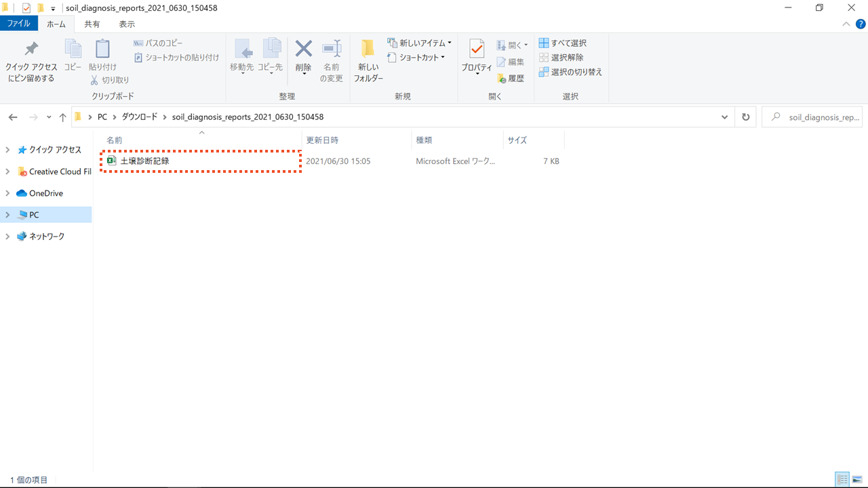Click Select none (選択解除)
Image resolution: width=868 pixels, height=488 pixels.
point(561,58)
